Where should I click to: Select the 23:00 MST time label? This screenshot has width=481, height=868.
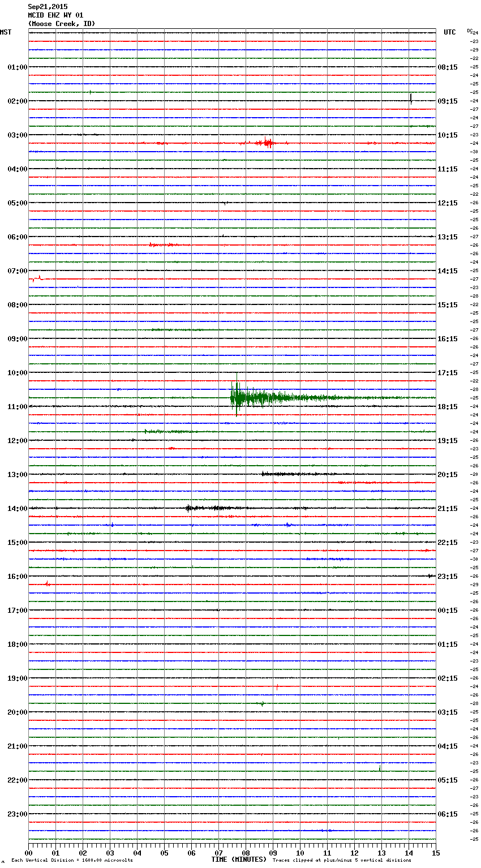[18, 814]
